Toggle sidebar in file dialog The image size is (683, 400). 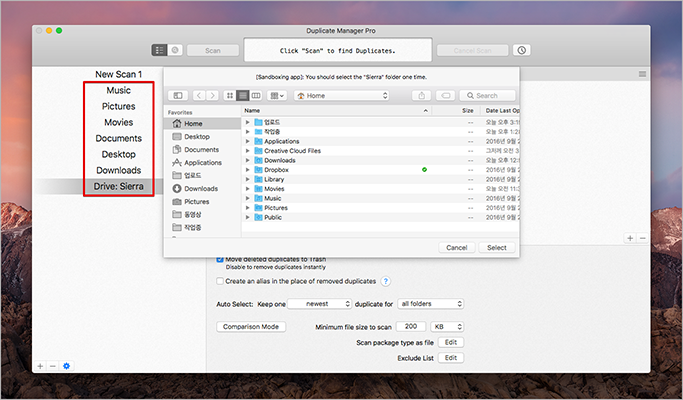point(178,95)
